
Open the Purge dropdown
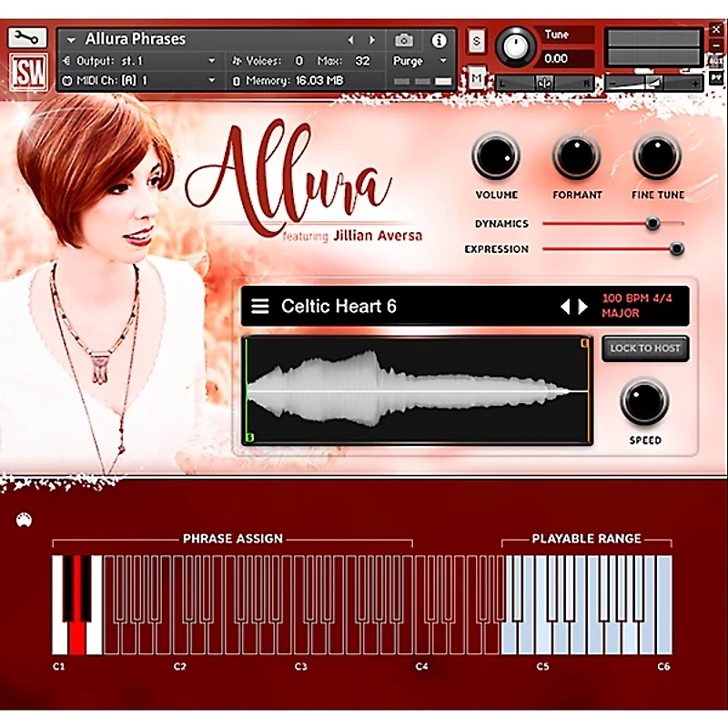click(443, 61)
